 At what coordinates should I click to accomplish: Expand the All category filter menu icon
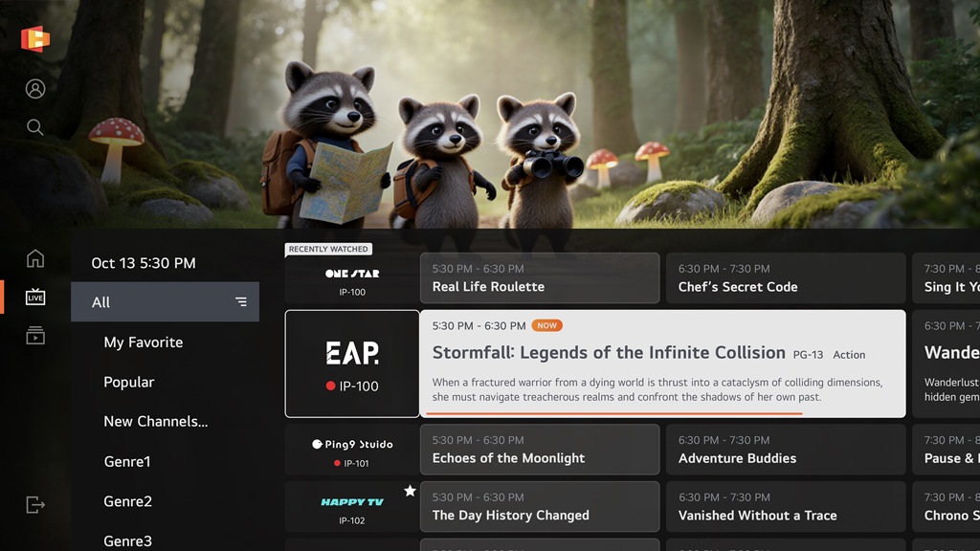pyautogui.click(x=240, y=301)
